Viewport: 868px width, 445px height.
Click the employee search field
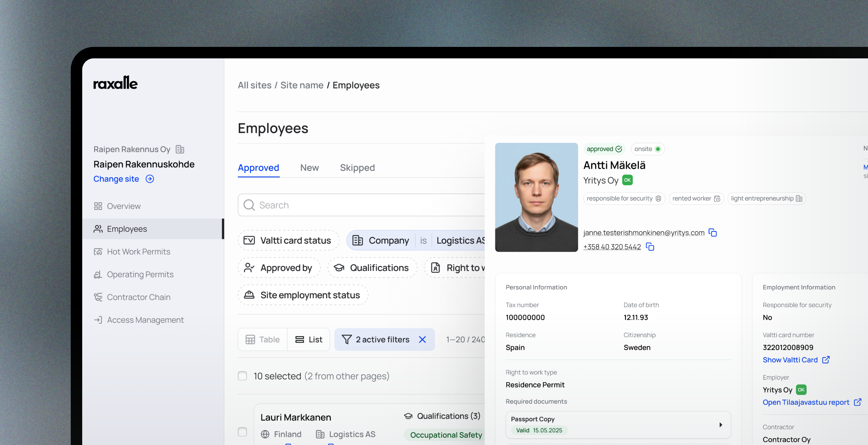point(361,205)
